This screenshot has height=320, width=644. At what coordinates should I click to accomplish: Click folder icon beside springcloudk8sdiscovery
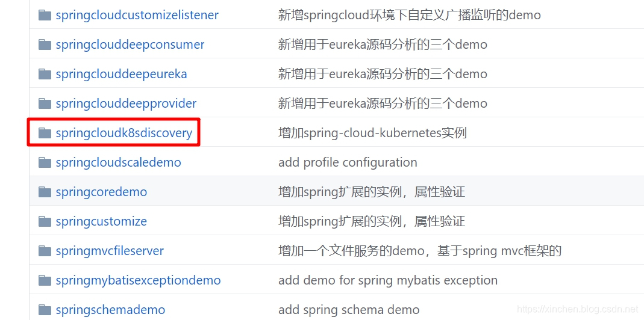[45, 133]
